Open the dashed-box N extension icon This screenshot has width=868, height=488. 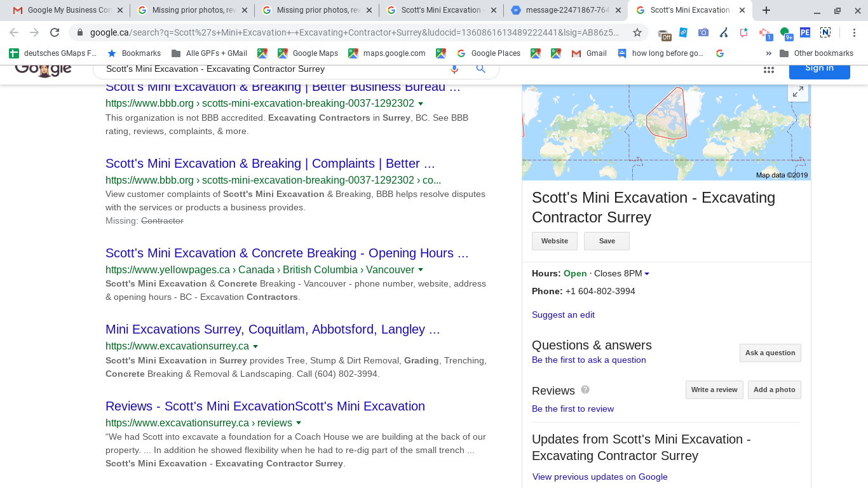[825, 32]
